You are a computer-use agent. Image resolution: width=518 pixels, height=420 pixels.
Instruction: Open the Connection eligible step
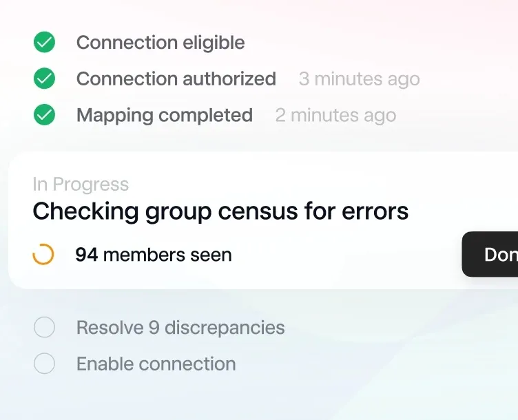tap(160, 43)
